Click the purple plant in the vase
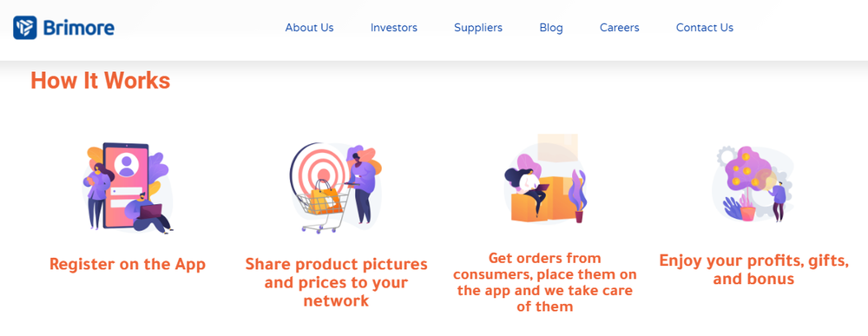The image size is (868, 336). pyautogui.click(x=578, y=196)
